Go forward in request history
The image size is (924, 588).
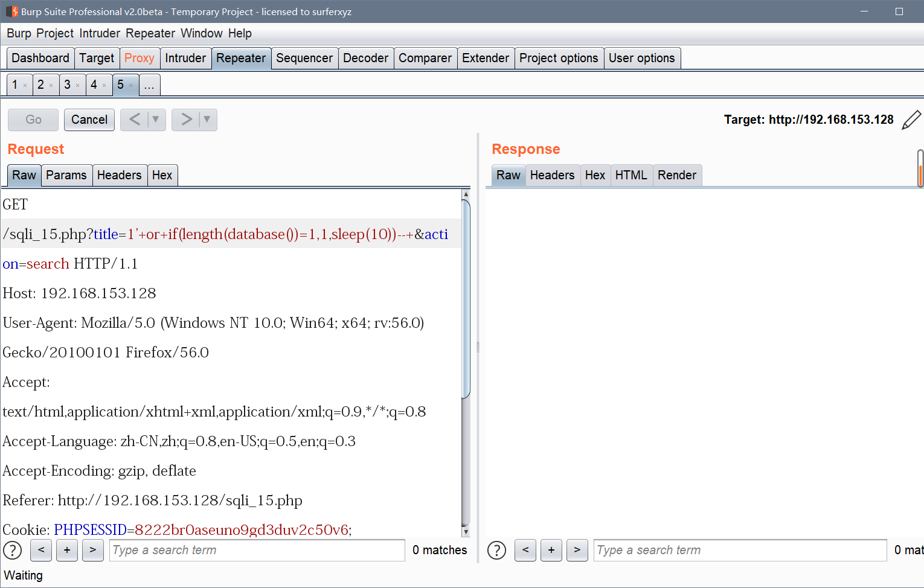187,120
